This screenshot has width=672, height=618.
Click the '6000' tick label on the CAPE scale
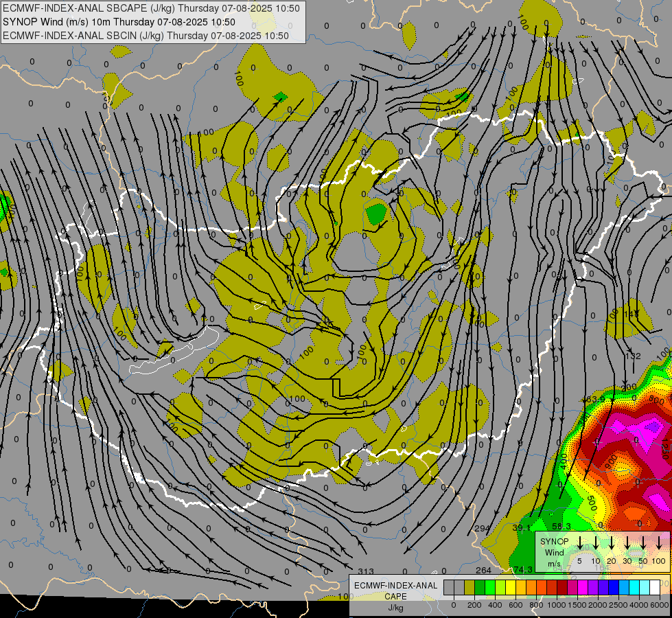pos(660,605)
